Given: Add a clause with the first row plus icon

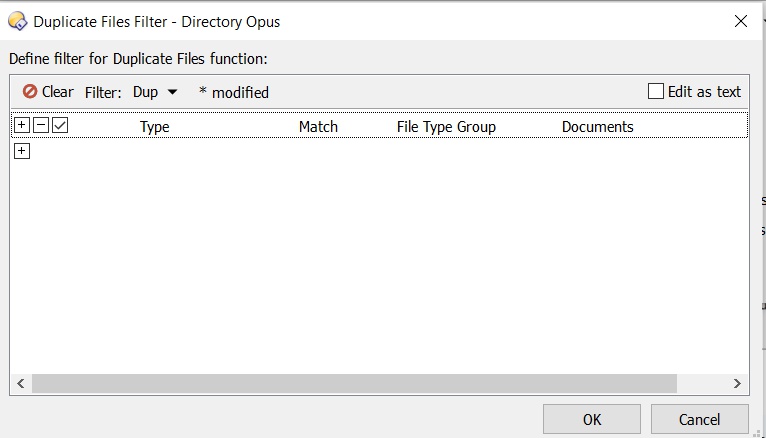Looking at the screenshot, I should (21, 125).
